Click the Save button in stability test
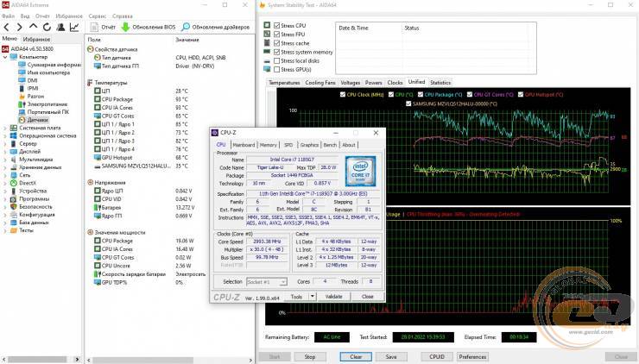Image resolution: width=639 pixels, height=364 pixels. 391,357
